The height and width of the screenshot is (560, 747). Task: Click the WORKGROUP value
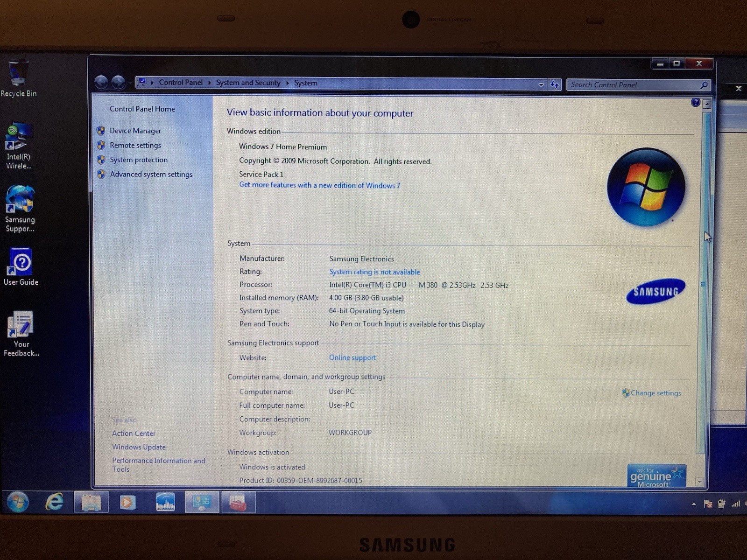[350, 433]
